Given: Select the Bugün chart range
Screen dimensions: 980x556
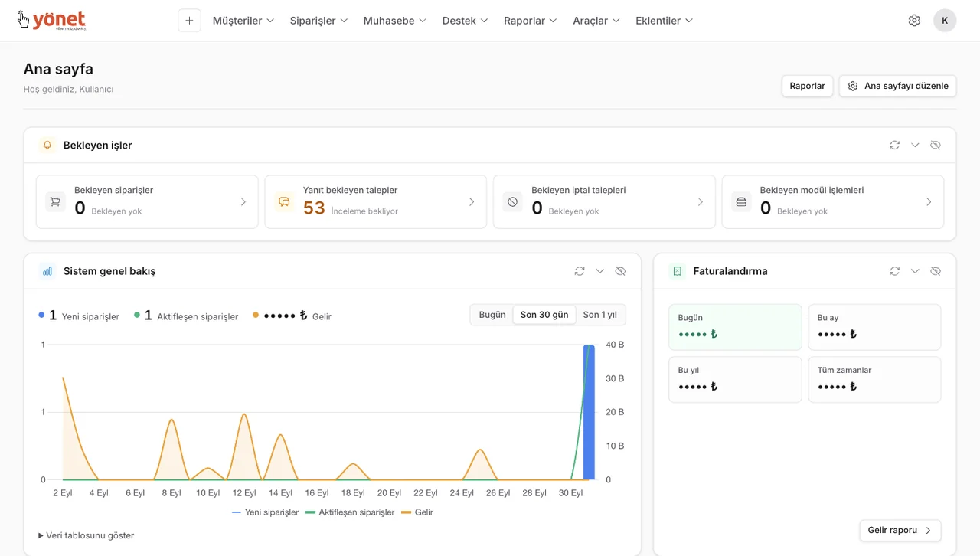Looking at the screenshot, I should (x=492, y=315).
